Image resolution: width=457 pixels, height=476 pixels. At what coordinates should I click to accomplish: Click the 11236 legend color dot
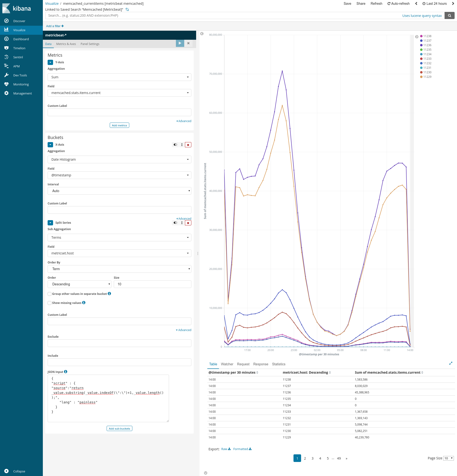point(421,45)
